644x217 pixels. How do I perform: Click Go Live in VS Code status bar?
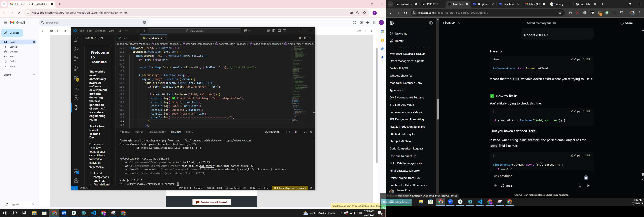pyautogui.click(x=255, y=188)
